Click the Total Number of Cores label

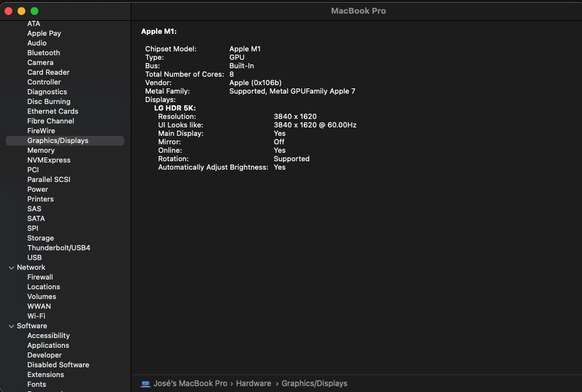(x=185, y=74)
